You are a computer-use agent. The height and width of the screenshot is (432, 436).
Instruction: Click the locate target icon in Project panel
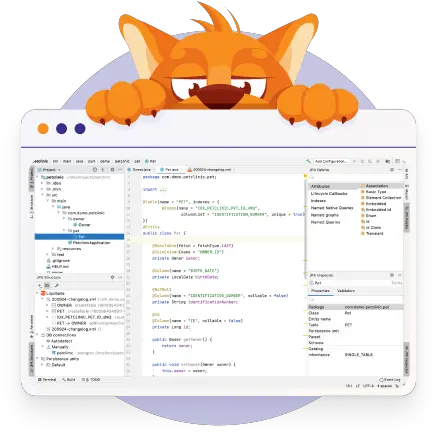tap(95, 170)
